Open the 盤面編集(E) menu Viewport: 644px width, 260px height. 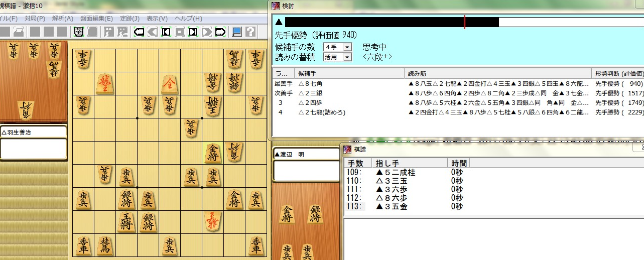pos(96,19)
